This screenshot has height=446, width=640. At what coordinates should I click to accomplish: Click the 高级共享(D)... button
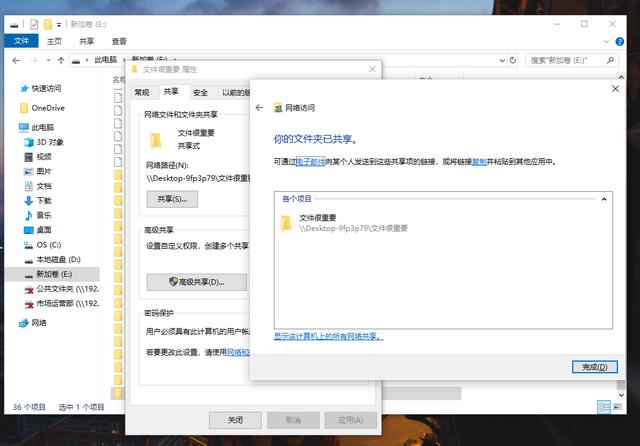(x=197, y=282)
